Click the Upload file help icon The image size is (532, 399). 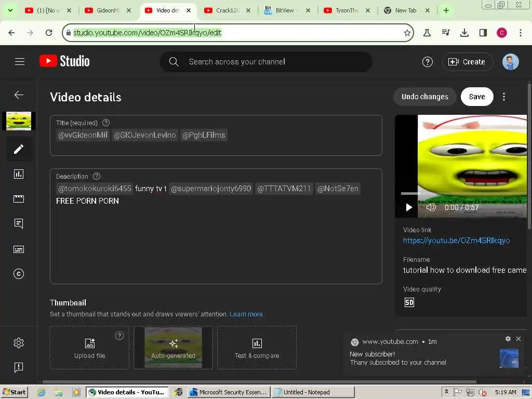tap(119, 336)
